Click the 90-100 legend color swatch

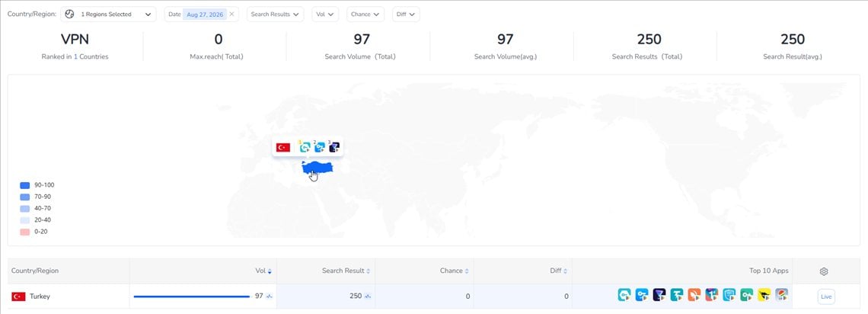25,185
